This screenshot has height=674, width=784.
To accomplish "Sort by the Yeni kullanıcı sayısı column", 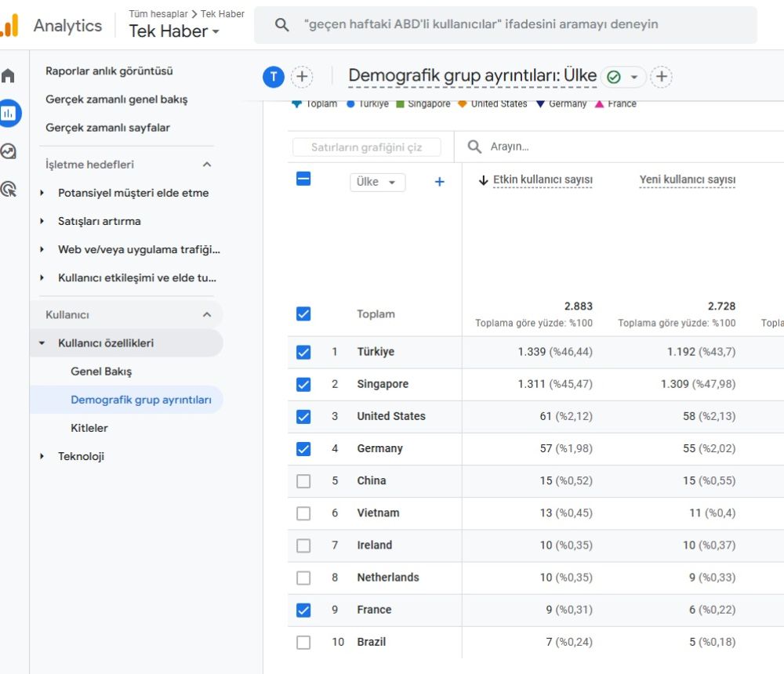I will pos(687,180).
